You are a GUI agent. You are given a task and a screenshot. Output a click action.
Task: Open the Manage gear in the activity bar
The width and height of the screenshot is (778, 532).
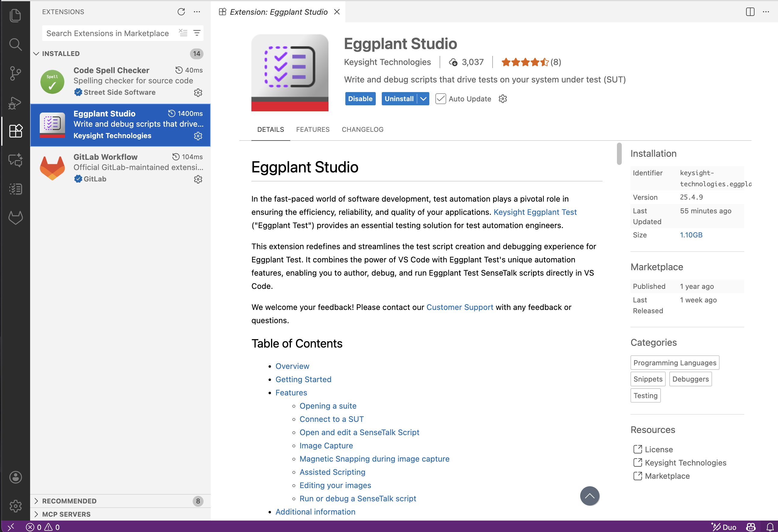pyautogui.click(x=15, y=506)
